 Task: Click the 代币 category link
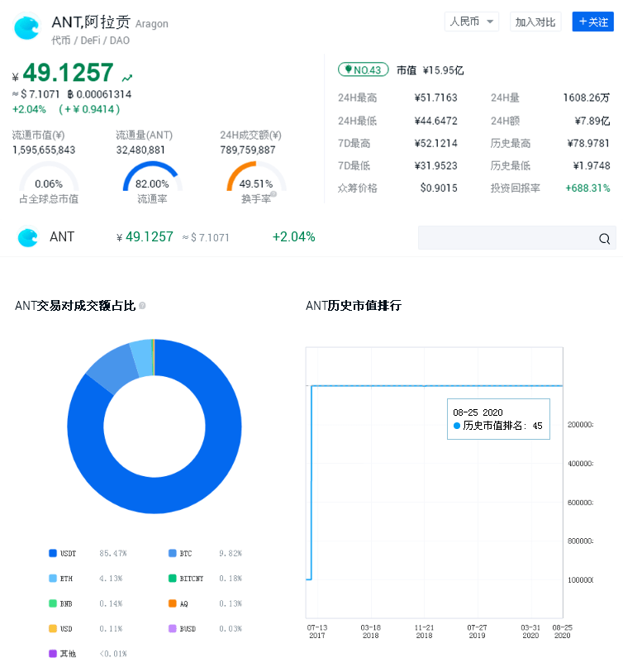tap(61, 41)
